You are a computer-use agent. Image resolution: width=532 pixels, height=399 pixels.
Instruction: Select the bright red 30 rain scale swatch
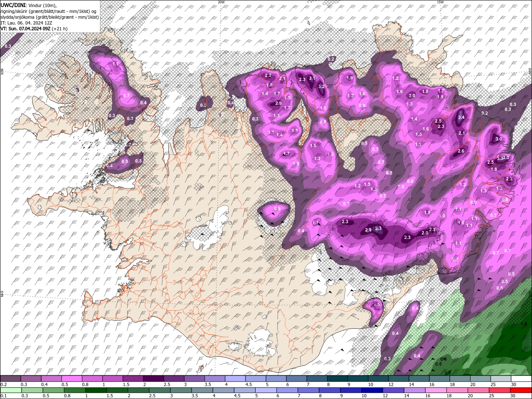(x=520, y=390)
